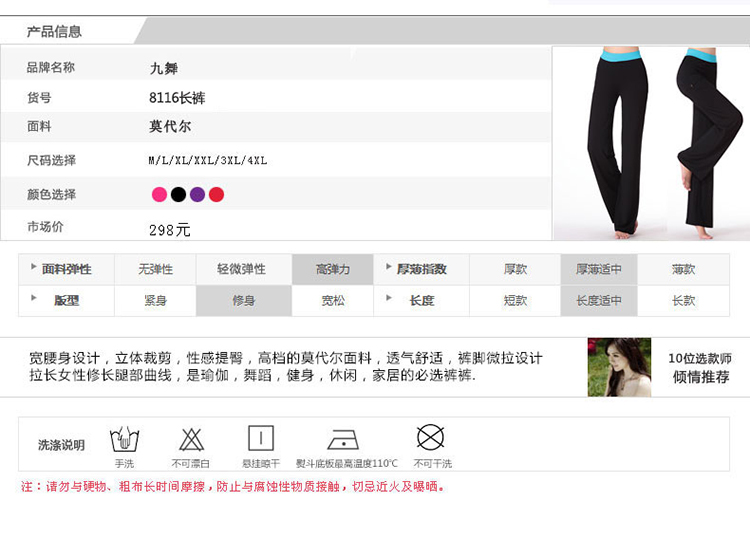Screen dimensions: 750x538
Task: Click the 10位选款师 倾情推荐 text
Action: click(700, 367)
